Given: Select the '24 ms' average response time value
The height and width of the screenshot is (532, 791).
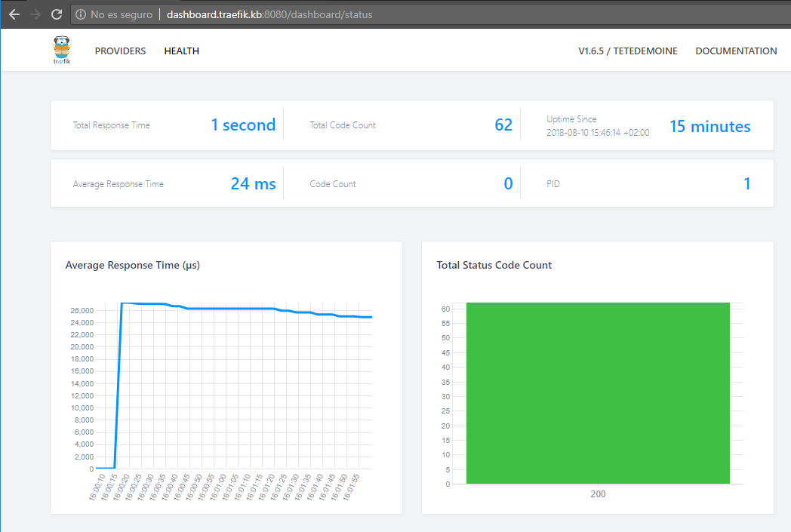Looking at the screenshot, I should (x=254, y=183).
